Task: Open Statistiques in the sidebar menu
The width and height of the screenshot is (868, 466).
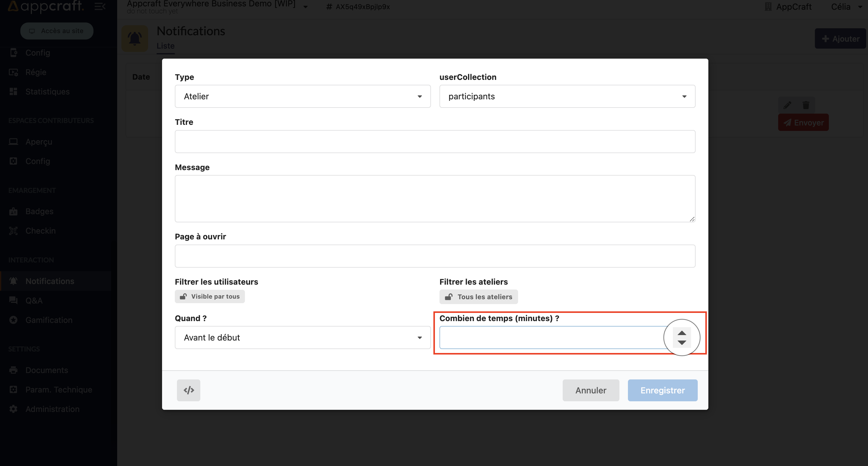Action: click(x=48, y=92)
